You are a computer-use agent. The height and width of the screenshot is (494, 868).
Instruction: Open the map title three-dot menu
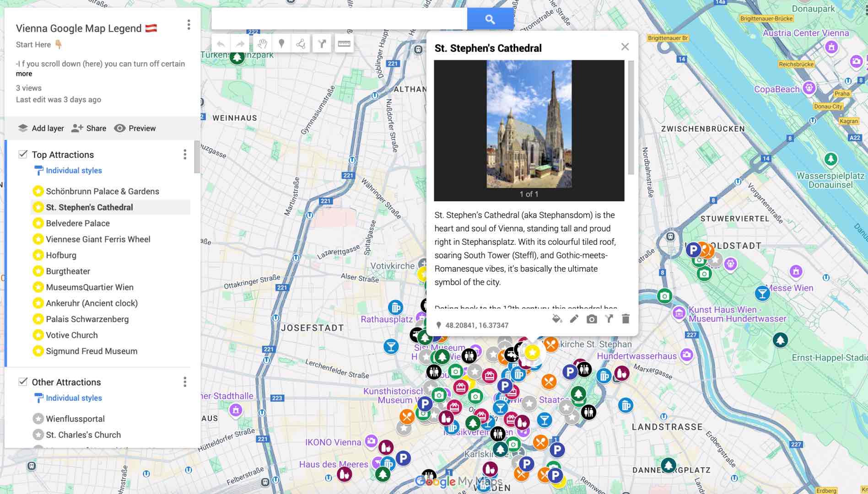189,25
